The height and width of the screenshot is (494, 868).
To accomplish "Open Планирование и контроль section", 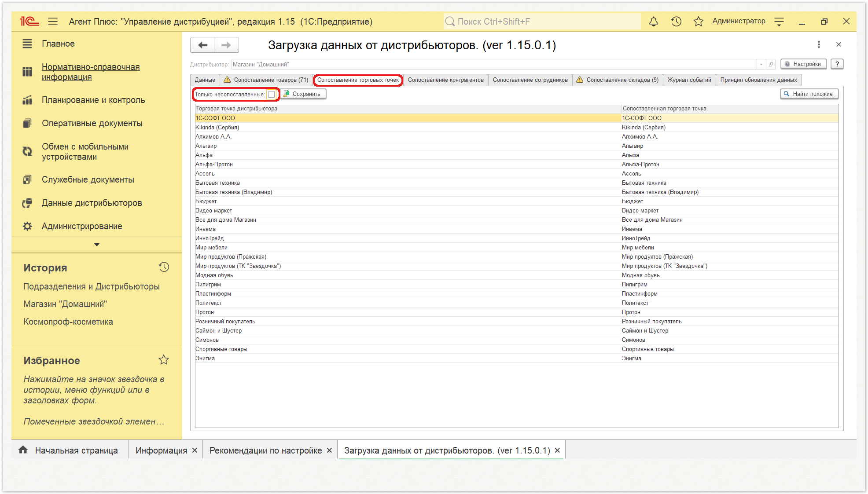I will pos(93,100).
